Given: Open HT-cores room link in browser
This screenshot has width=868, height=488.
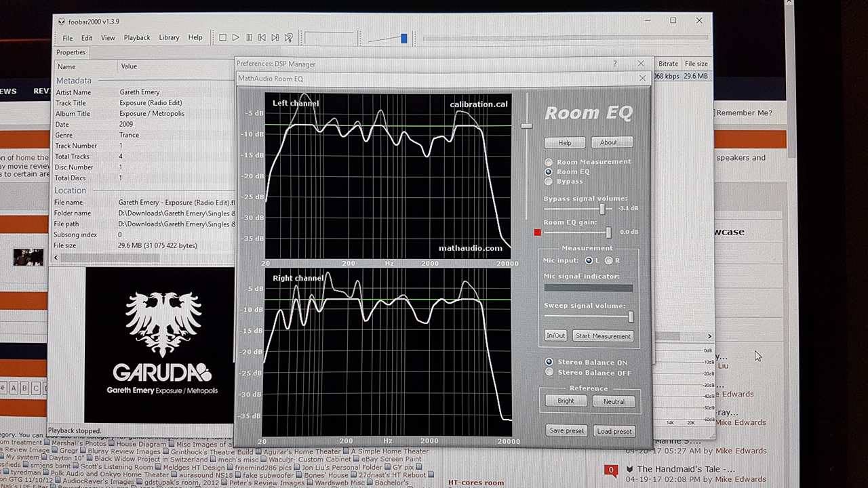Looking at the screenshot, I should point(475,483).
